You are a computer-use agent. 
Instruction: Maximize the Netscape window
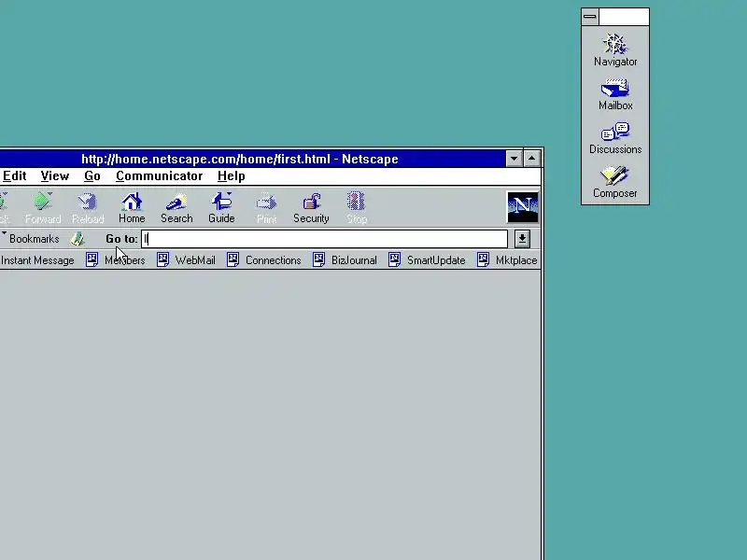[531, 159]
